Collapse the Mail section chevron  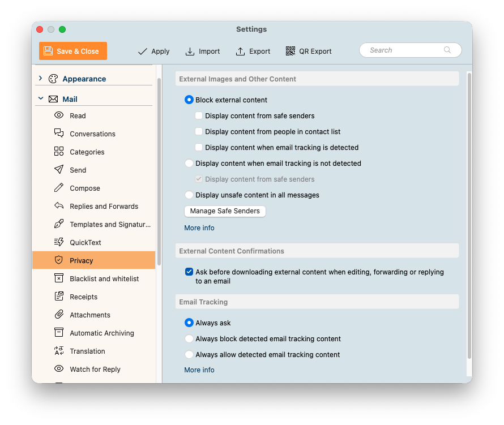(40, 99)
